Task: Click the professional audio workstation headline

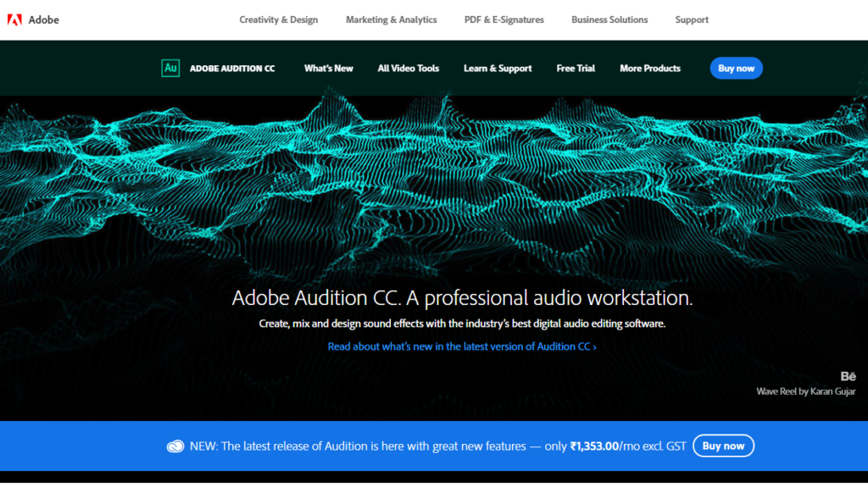Action: click(x=462, y=298)
